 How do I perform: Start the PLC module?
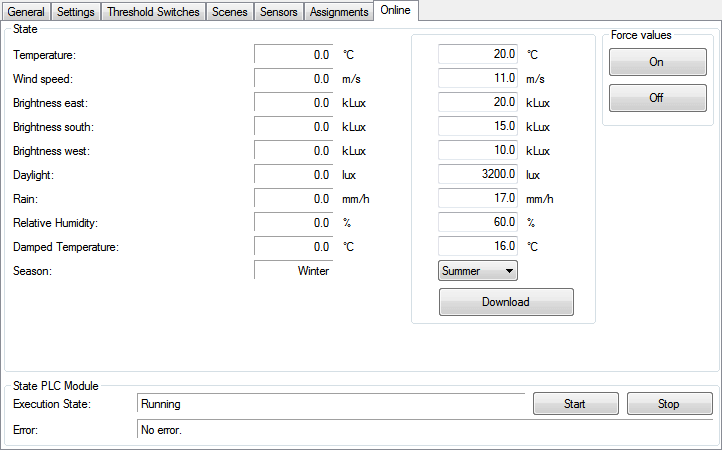576,403
